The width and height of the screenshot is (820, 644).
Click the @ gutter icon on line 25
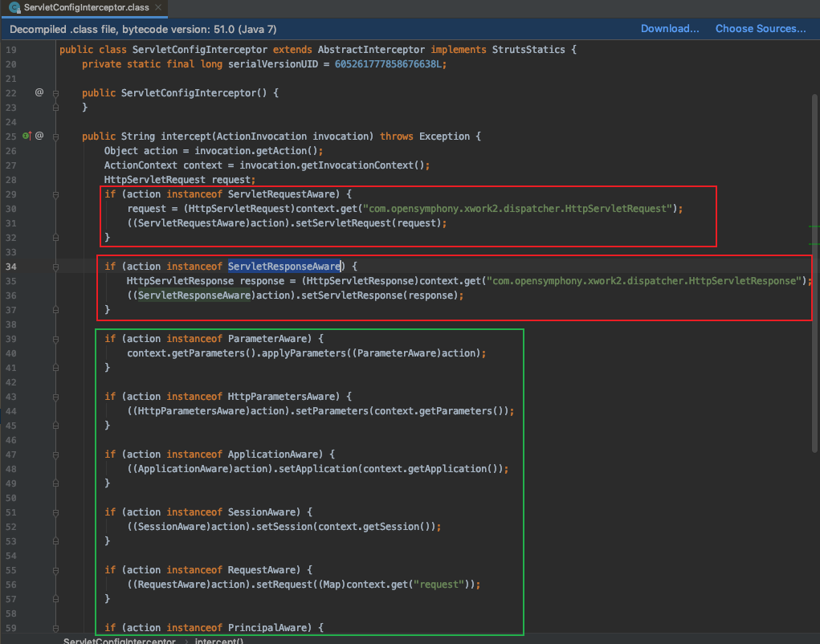coord(39,136)
